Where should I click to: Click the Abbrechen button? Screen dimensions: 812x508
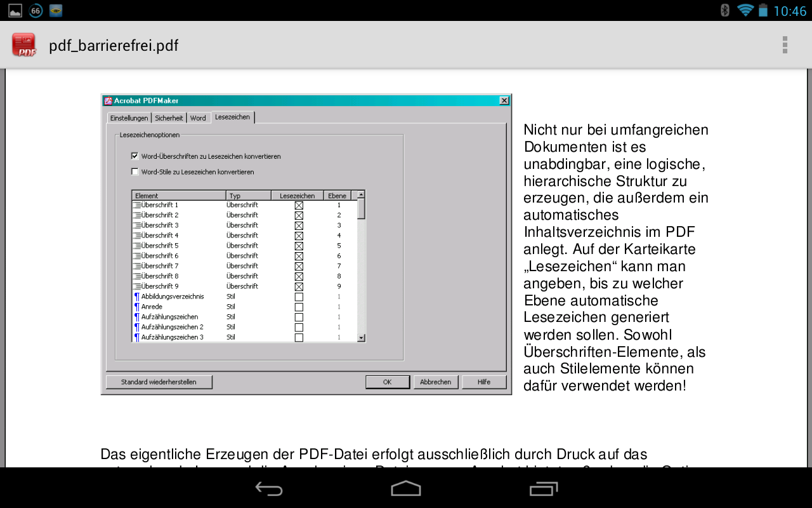436,382
